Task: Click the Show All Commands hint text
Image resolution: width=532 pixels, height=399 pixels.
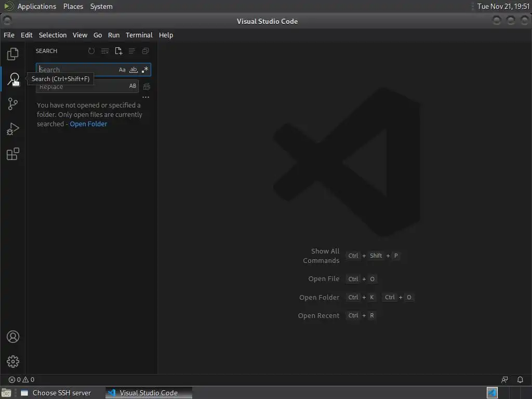Action: coord(321,256)
